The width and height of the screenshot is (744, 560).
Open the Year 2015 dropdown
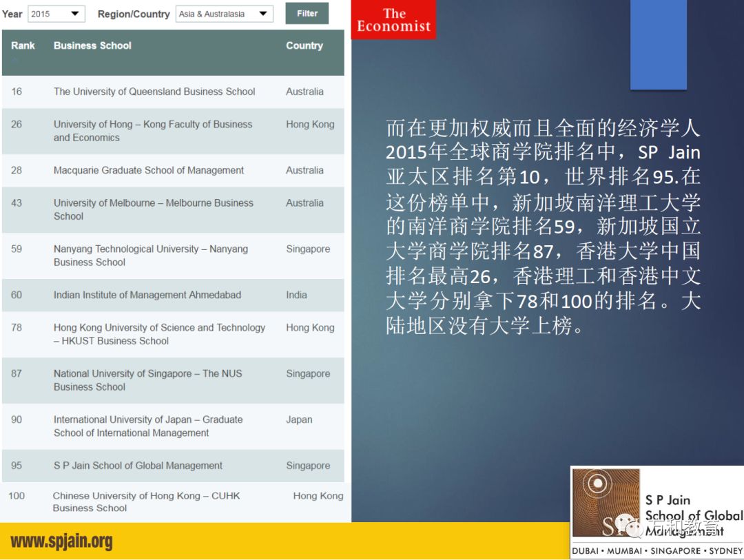(56, 14)
